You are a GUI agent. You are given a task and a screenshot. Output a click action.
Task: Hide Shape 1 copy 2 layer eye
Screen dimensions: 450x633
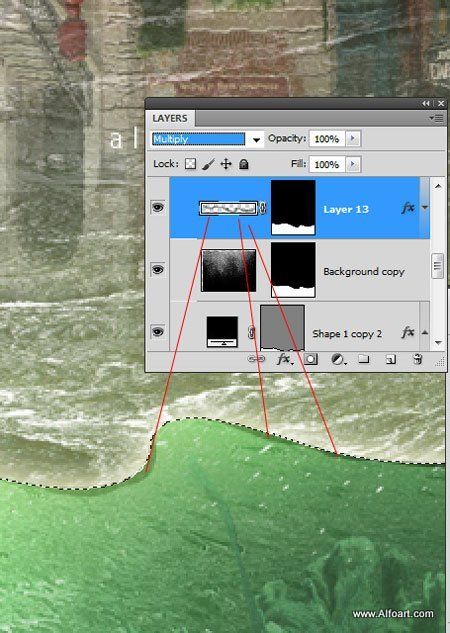(157, 332)
